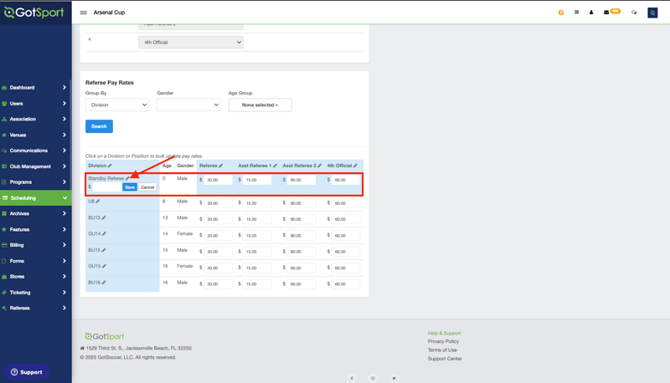Click Cancel under Standby Referee
The width and height of the screenshot is (670, 383).
click(x=147, y=187)
